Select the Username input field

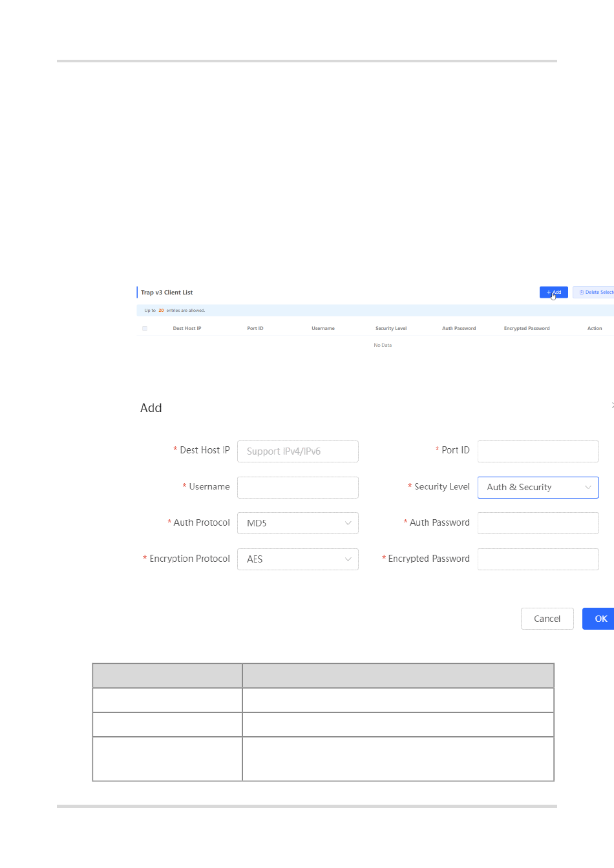(297, 488)
